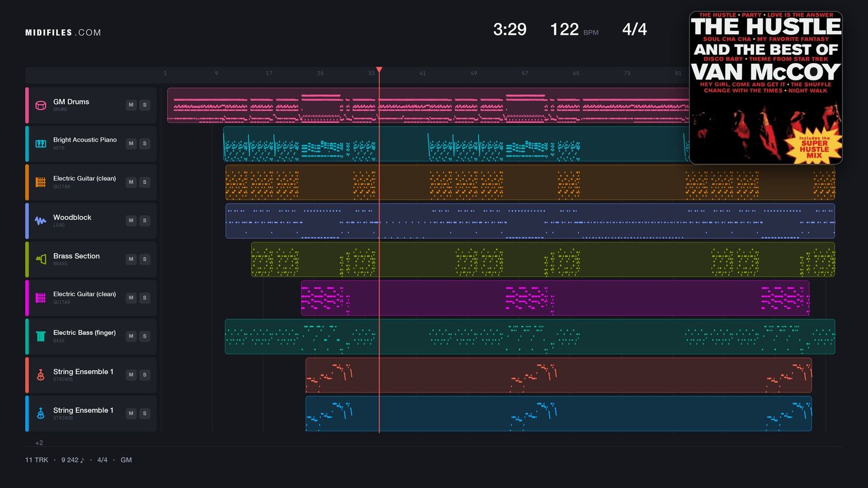This screenshot has width=868, height=488.
Task: Click bar 57 on the timeline ruler
Action: (x=525, y=73)
